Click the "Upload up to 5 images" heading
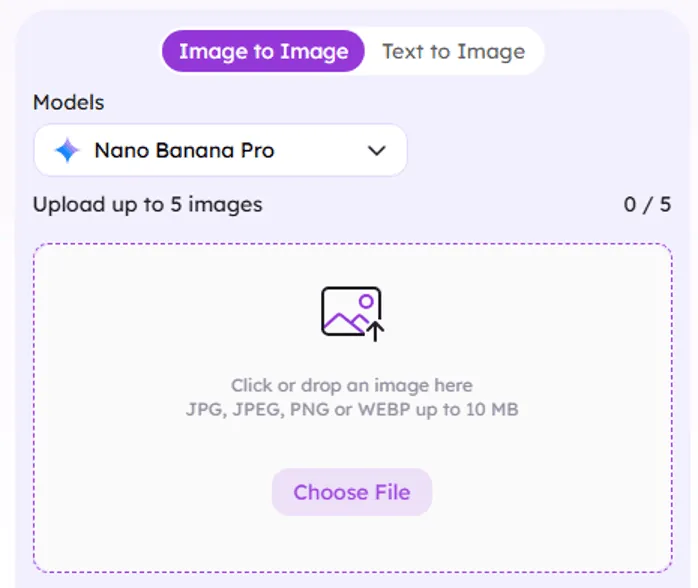 point(148,205)
